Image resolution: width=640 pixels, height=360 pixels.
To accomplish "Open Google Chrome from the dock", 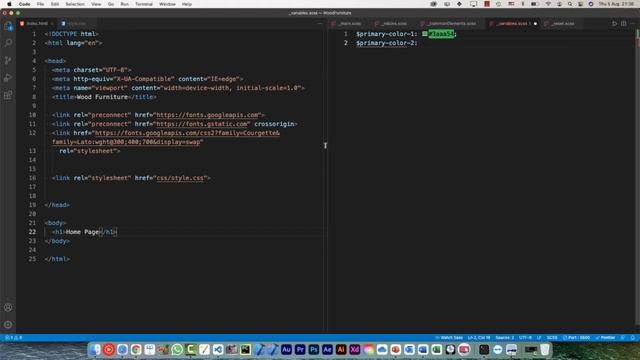I will click(x=136, y=349).
